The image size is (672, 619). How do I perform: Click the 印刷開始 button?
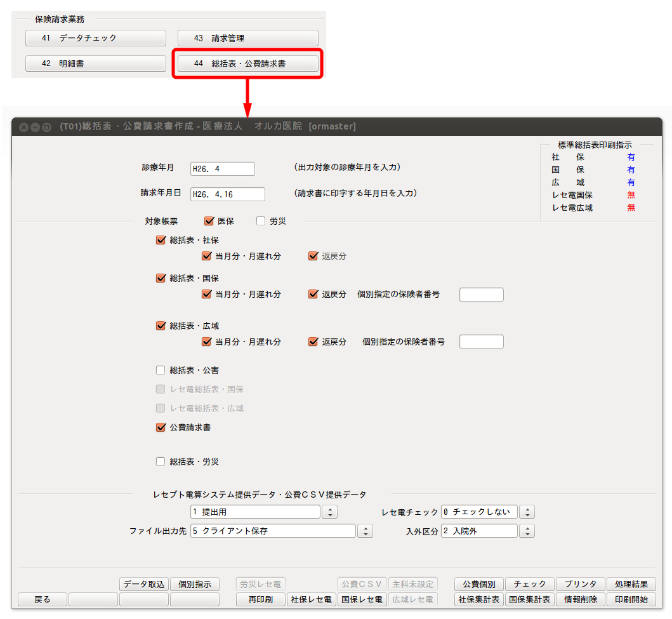click(631, 599)
